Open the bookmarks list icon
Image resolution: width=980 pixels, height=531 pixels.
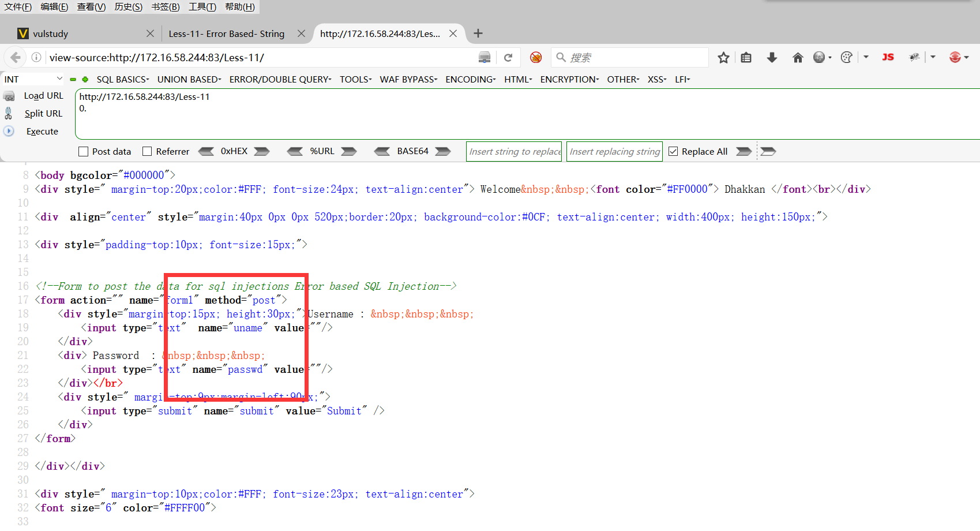[x=746, y=57]
